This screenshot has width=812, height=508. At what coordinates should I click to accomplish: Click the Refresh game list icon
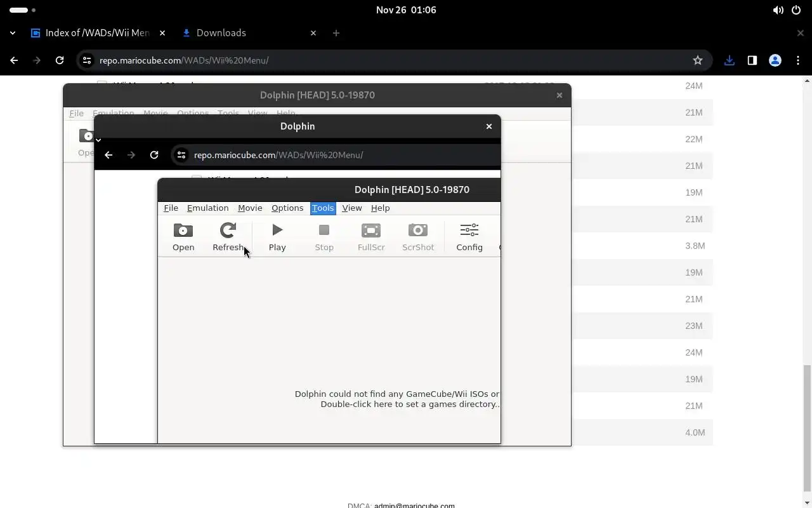pos(228,237)
